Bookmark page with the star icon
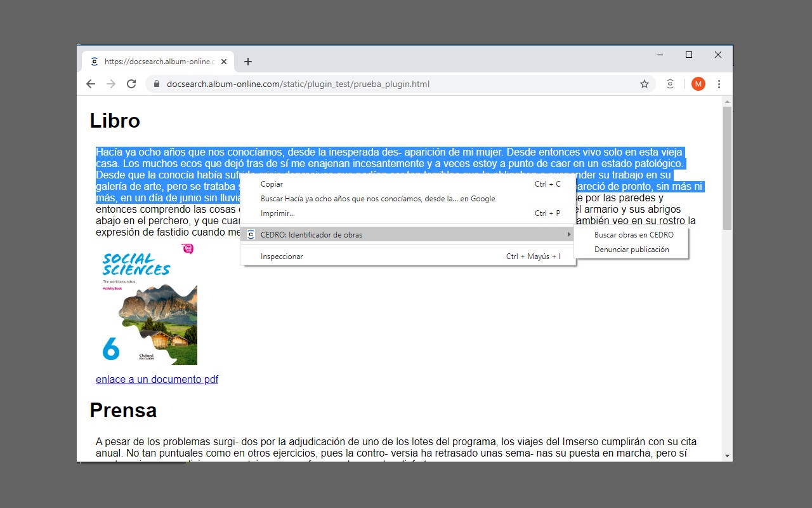This screenshot has width=812, height=508. pyautogui.click(x=645, y=84)
